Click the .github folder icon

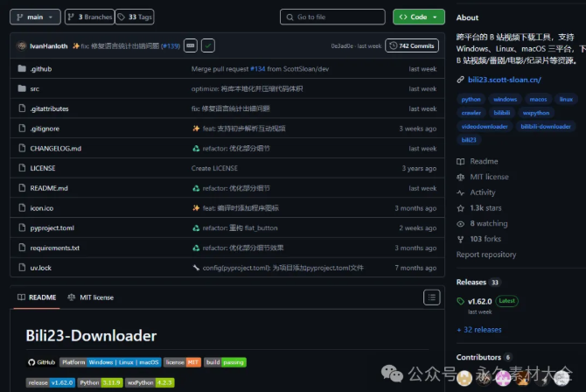pyautogui.click(x=22, y=68)
